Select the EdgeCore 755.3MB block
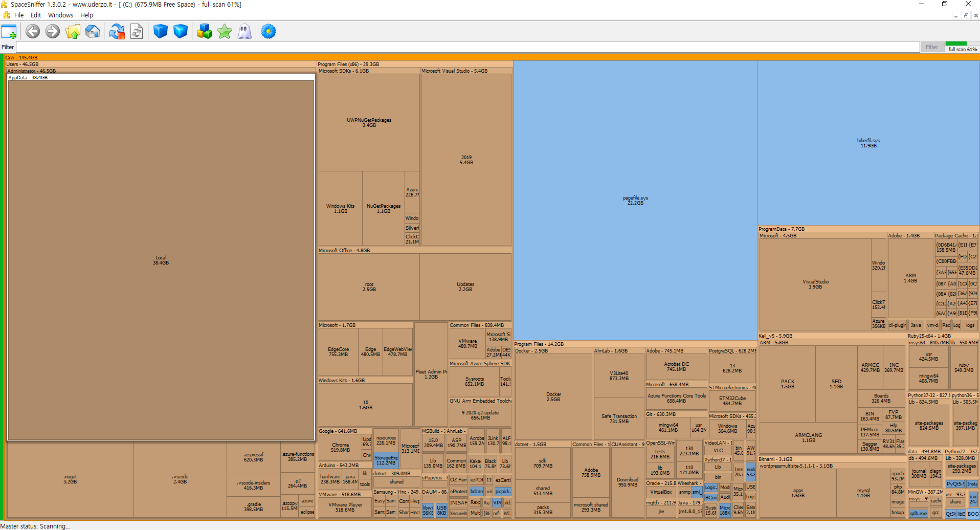Screen dimensions: 980x530 pos(338,352)
